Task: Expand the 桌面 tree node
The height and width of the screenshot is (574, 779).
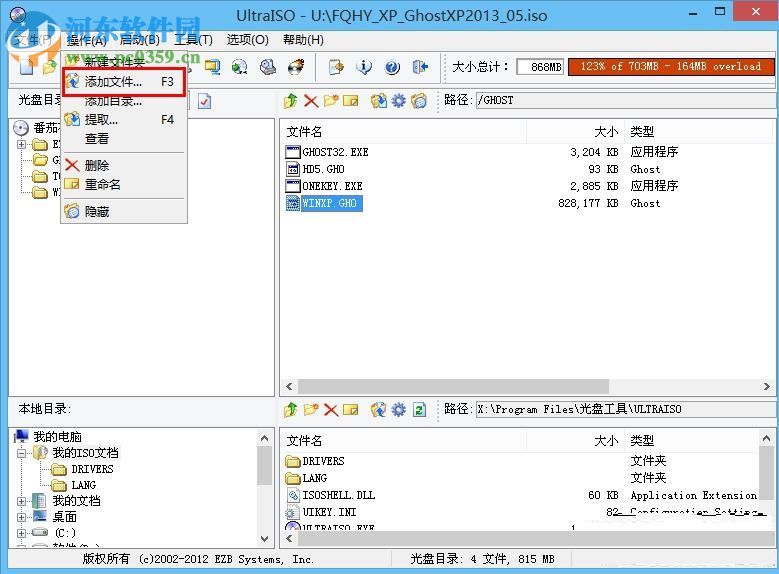Action: [21, 517]
